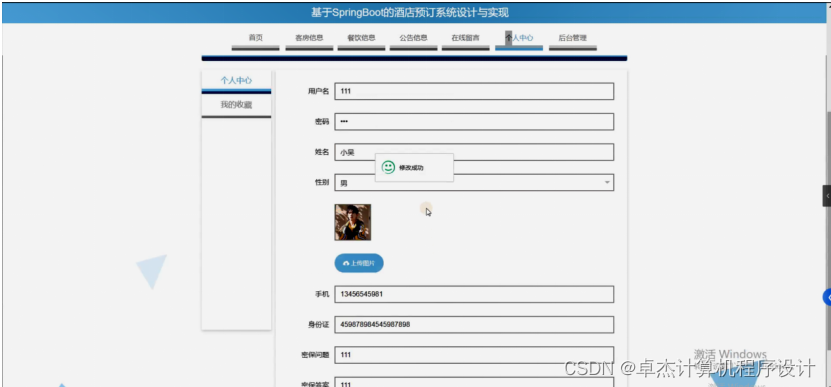Click the blue floating circle icon at right edge

(827, 297)
